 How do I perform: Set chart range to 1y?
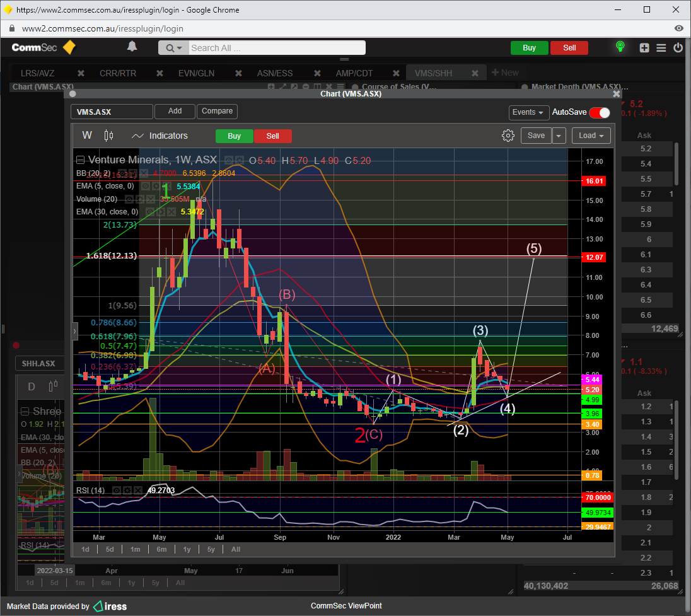tap(187, 549)
